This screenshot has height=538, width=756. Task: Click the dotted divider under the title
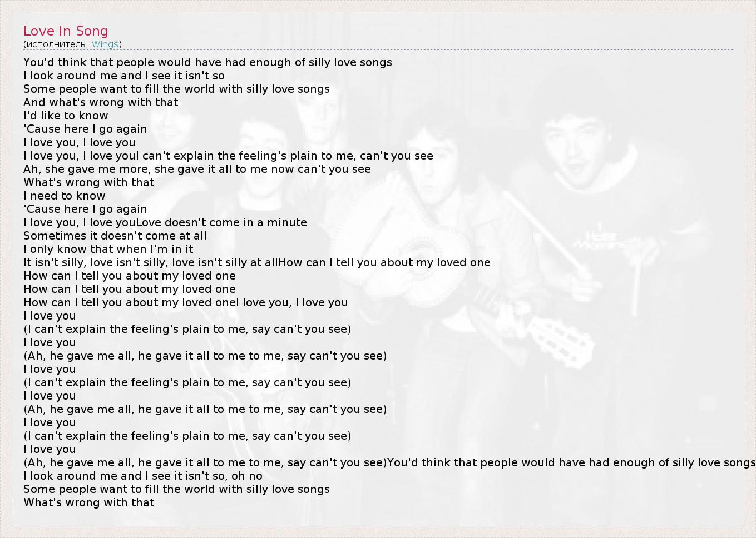click(378, 50)
